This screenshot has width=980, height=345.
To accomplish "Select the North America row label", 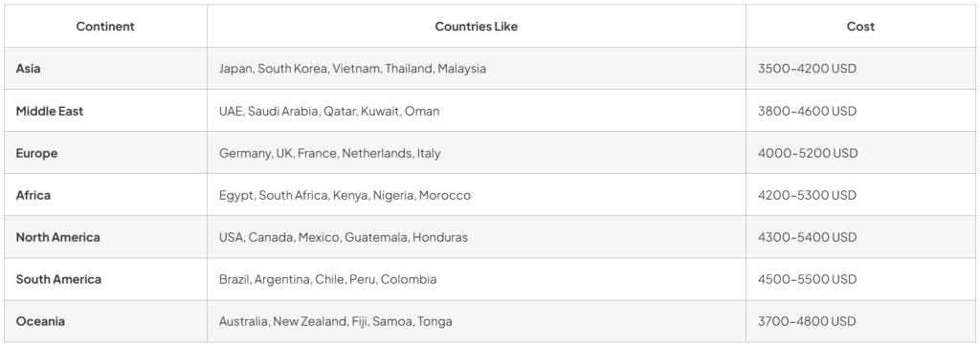I will [x=57, y=237].
